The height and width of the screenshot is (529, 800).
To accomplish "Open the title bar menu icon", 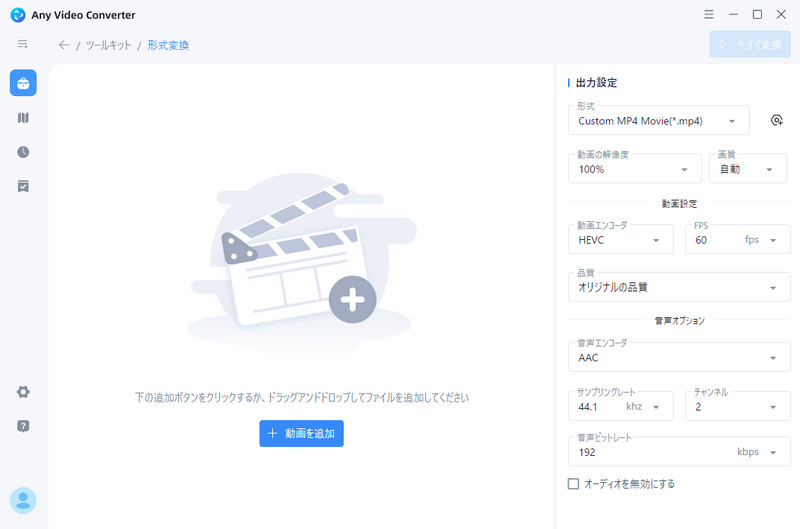I will pyautogui.click(x=709, y=14).
